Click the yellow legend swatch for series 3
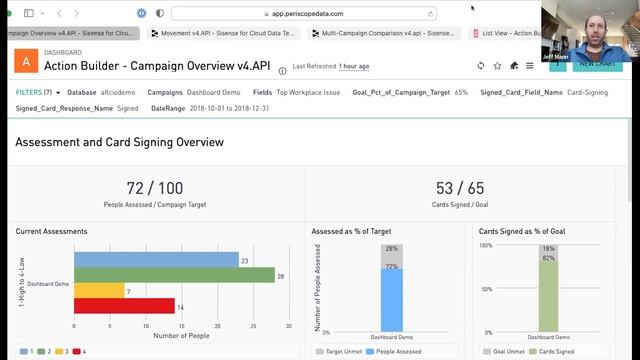Screen dimensions: 640x360 [x=59, y=351]
